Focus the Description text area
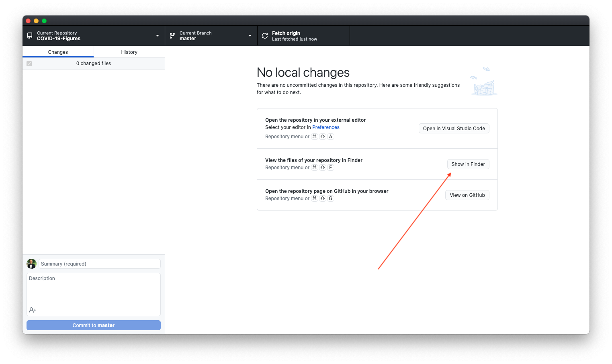 point(94,294)
